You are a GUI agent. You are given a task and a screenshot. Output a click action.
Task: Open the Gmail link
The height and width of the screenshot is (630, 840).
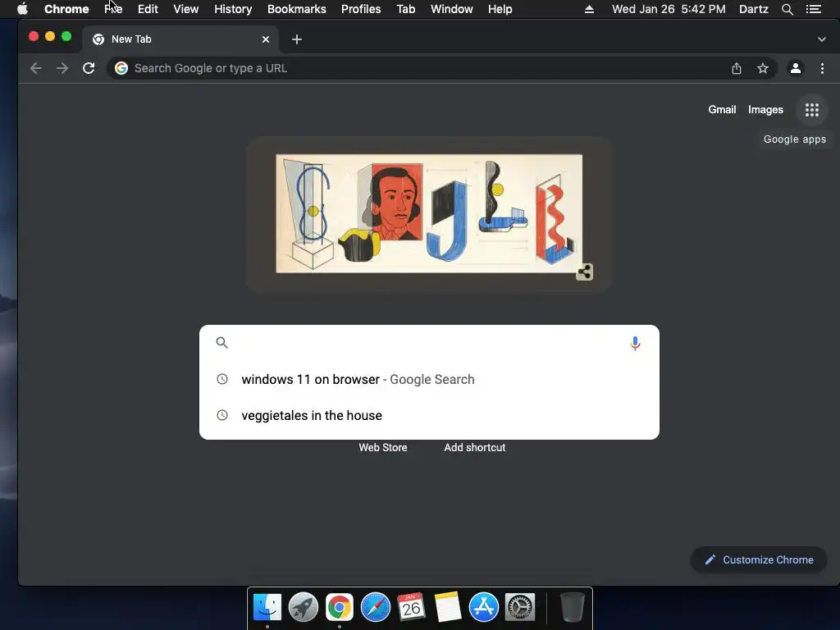[722, 109]
